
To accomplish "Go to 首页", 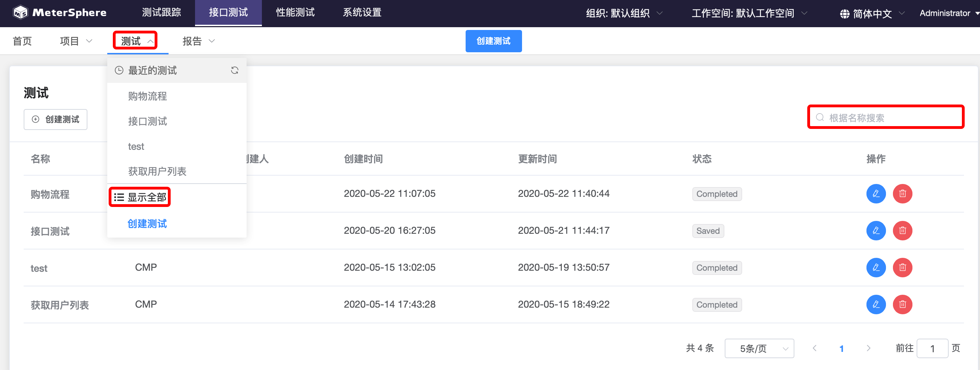I will [x=22, y=41].
